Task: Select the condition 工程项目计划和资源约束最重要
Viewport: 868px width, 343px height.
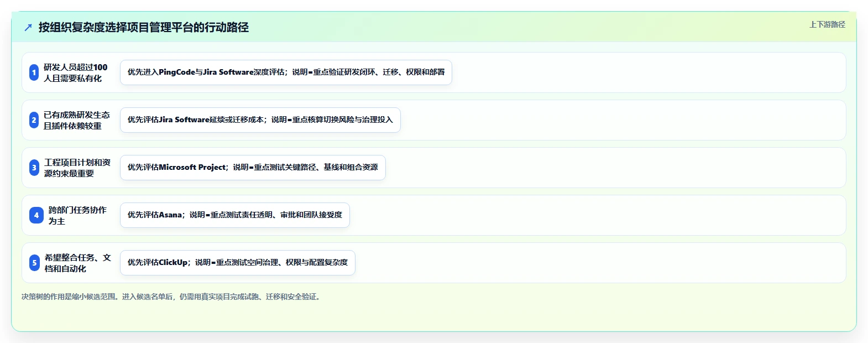Action: click(77, 168)
